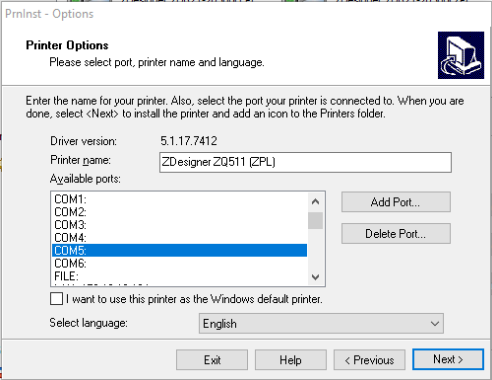Choose COM3: in the ports list

[179, 225]
